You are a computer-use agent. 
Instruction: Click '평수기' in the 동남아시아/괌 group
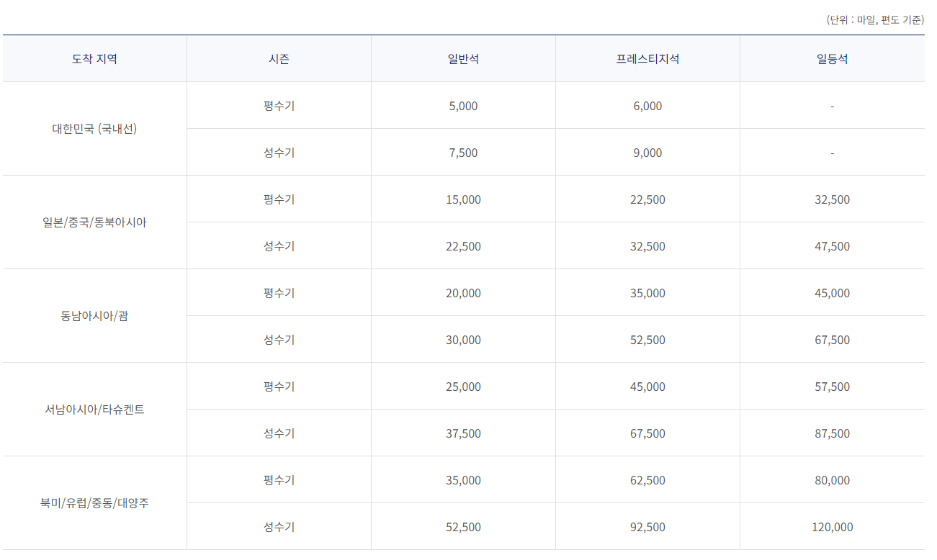(x=279, y=293)
